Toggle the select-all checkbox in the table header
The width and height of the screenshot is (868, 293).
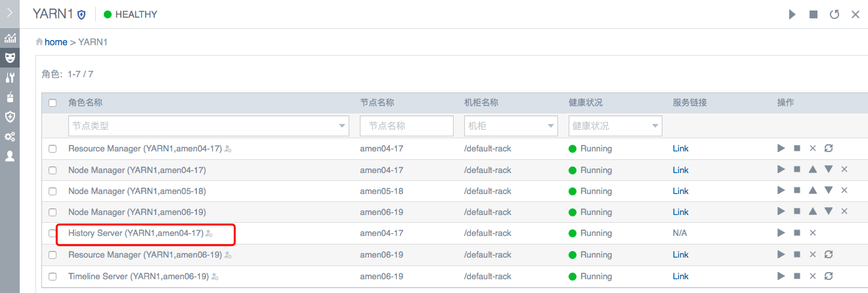53,103
